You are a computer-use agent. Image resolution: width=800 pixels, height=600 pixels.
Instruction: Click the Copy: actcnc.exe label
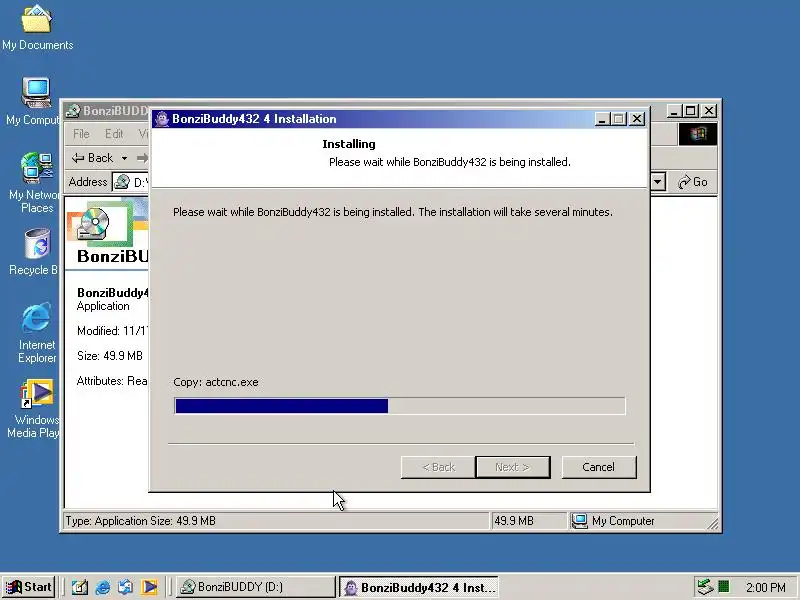click(x=216, y=382)
